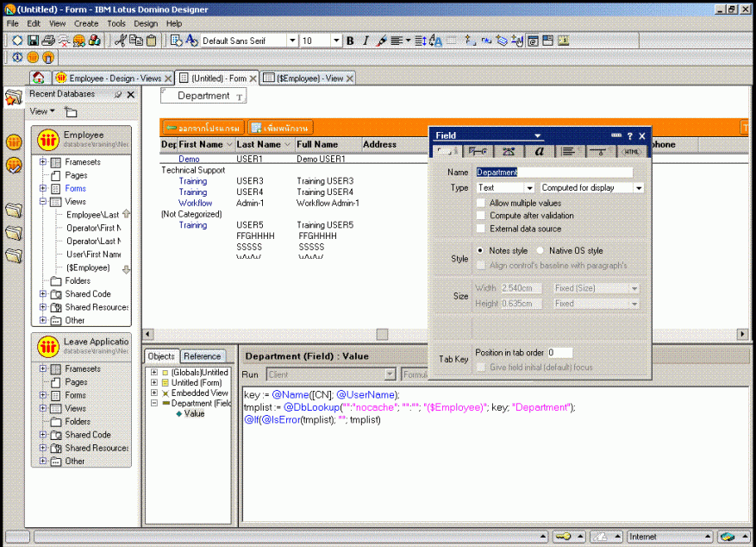Click the line spacing icon
Viewport: 756px width, 547px height.
click(421, 41)
